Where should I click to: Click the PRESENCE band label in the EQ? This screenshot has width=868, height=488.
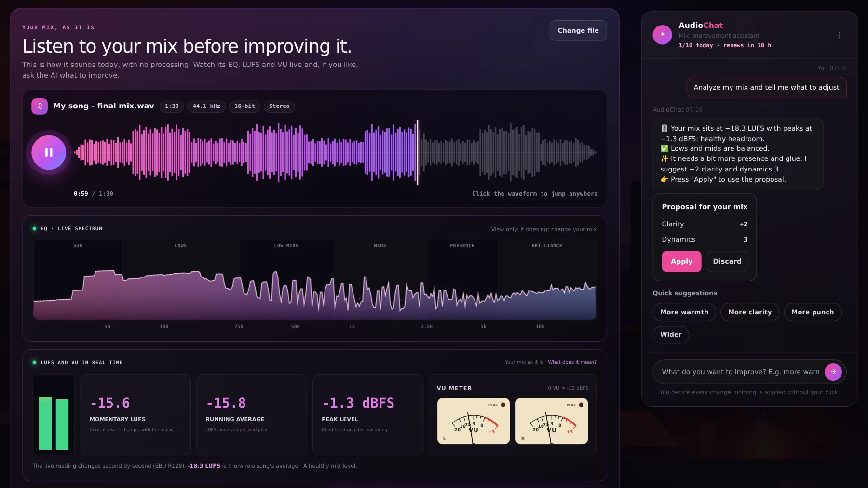tap(462, 246)
